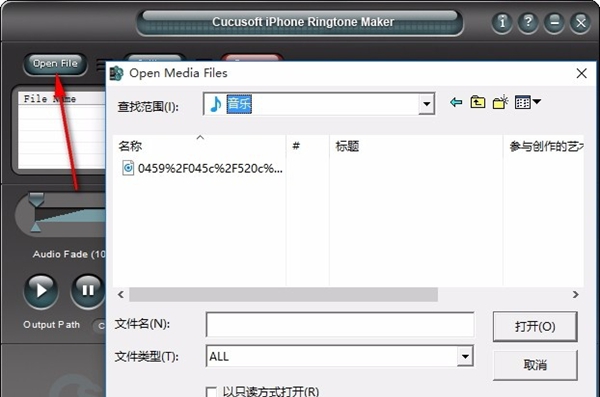The image size is (600, 397).
Task: Click the right arrow of horizontal scrollbar
Action: [576, 294]
